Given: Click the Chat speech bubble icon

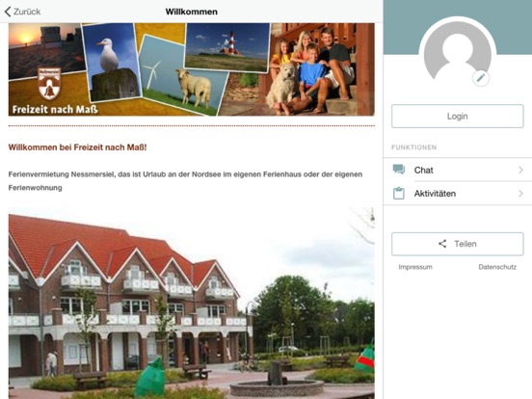Looking at the screenshot, I should tap(399, 170).
